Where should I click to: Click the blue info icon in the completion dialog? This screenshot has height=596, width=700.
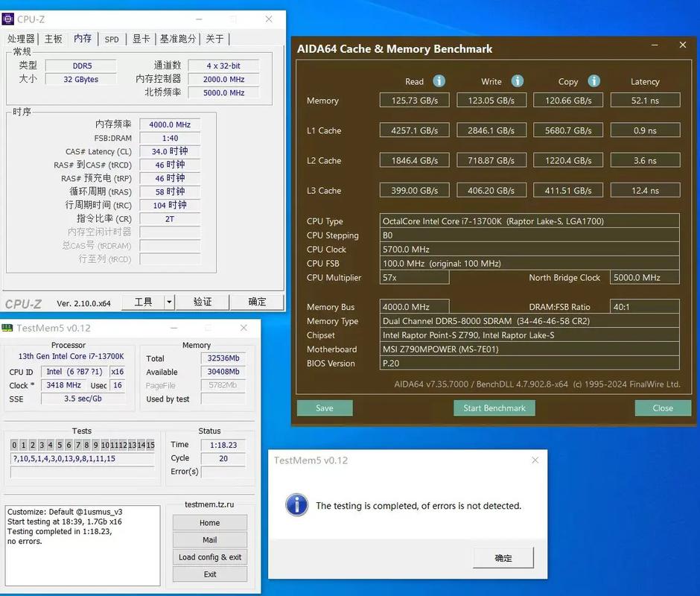point(296,505)
